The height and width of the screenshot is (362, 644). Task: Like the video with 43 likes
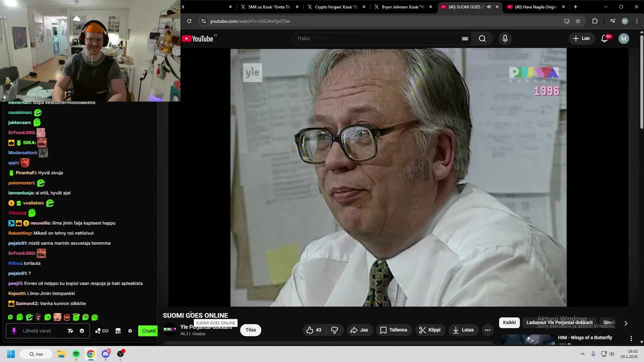313,330
